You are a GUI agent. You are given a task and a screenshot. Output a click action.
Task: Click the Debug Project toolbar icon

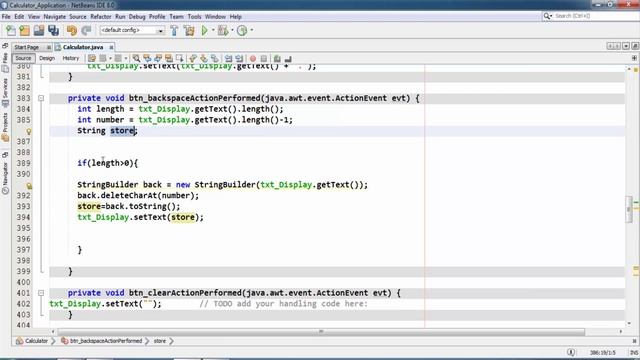pyautogui.click(x=223, y=31)
